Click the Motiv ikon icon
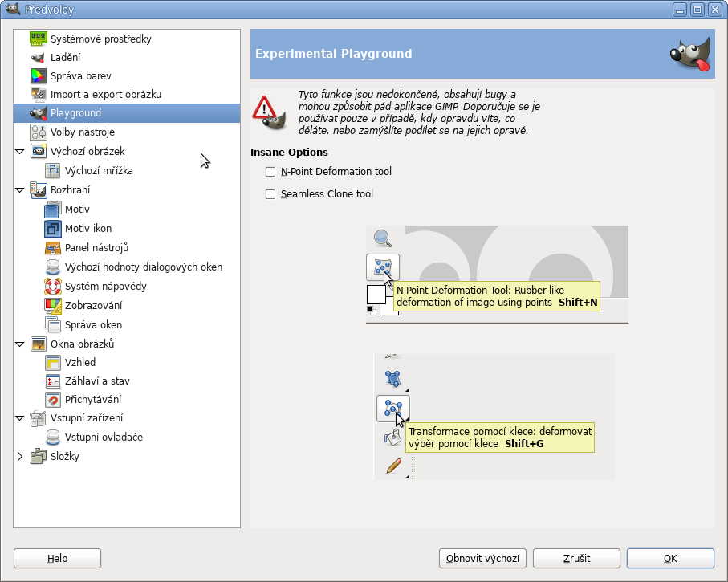This screenshot has width=728, height=582. (x=52, y=229)
